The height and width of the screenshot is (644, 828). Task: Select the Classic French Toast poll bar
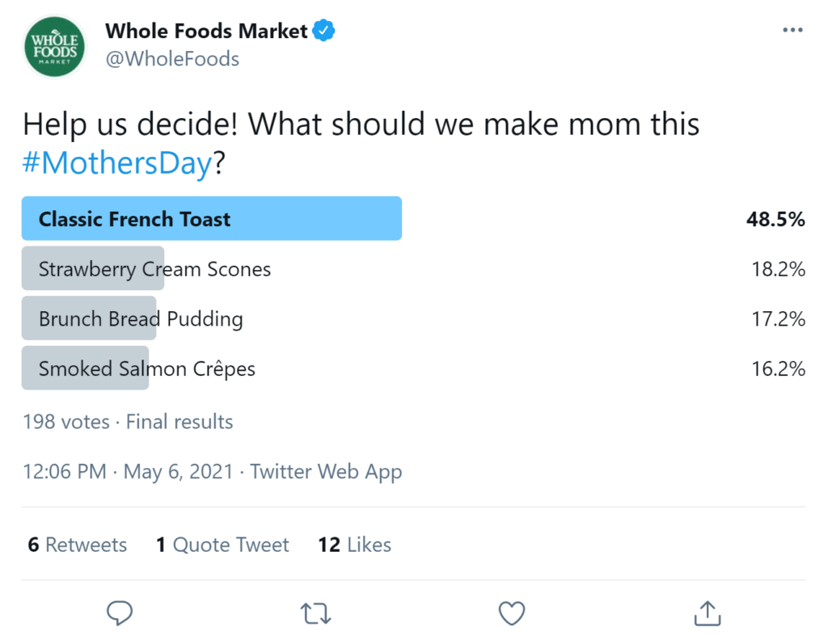(x=212, y=219)
